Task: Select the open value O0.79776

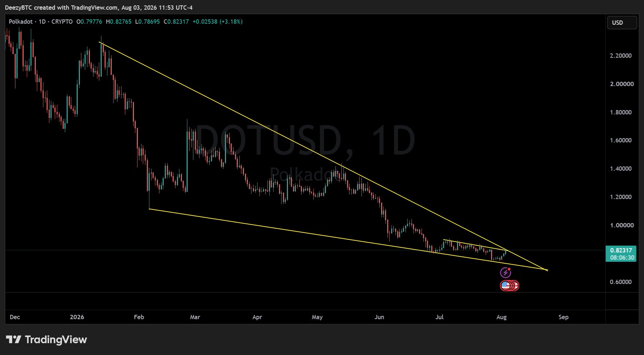Action: [x=89, y=22]
